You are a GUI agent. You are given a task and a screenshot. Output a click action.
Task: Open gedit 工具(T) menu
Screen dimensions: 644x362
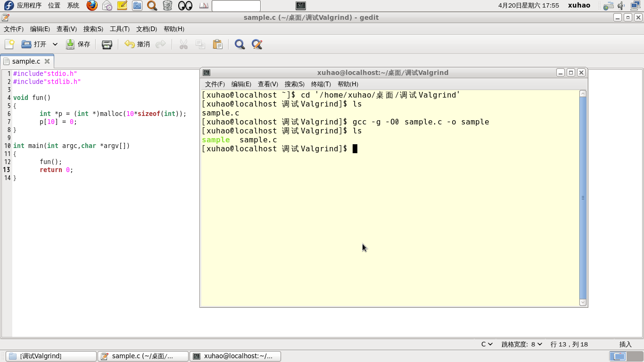120,29
